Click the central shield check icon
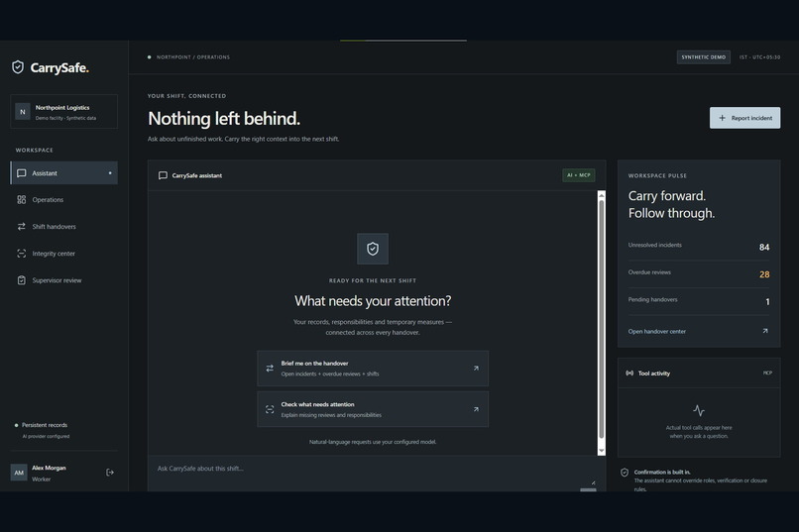This screenshot has width=799, height=532. coord(373,249)
